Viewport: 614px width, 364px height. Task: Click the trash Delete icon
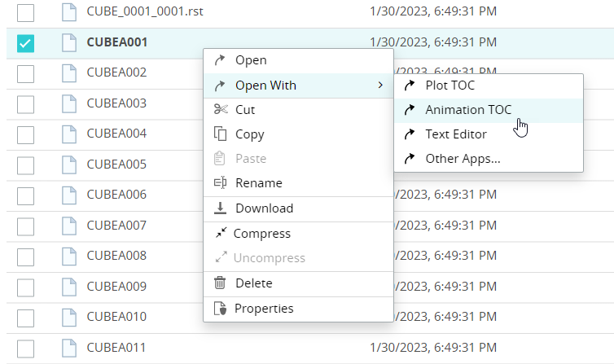click(x=220, y=283)
